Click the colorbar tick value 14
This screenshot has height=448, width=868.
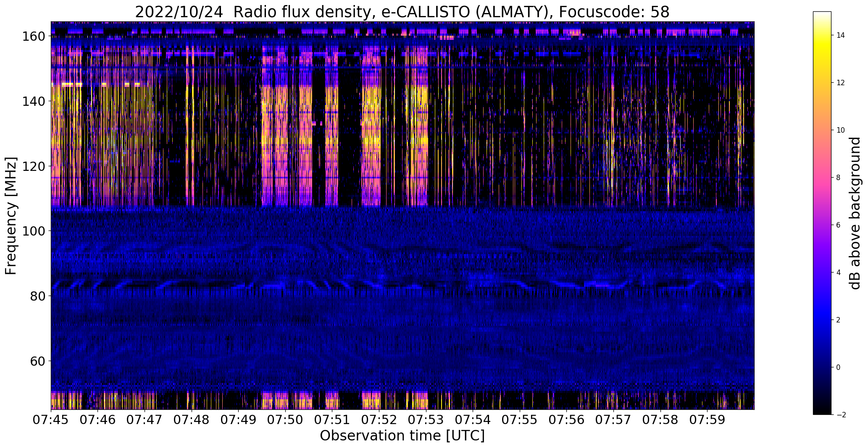[841, 35]
